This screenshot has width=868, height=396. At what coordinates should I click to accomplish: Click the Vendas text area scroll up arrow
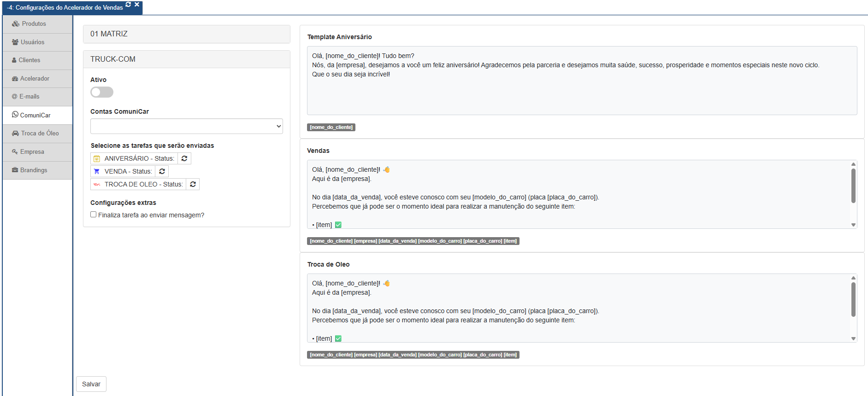click(853, 164)
